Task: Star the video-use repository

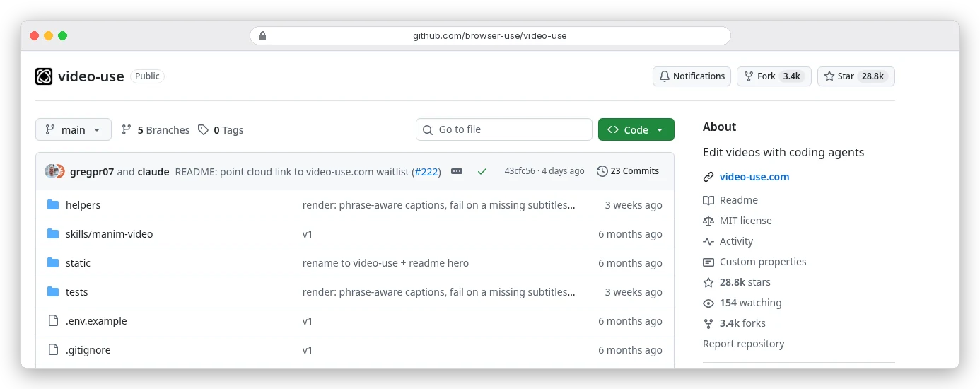Action: point(856,76)
